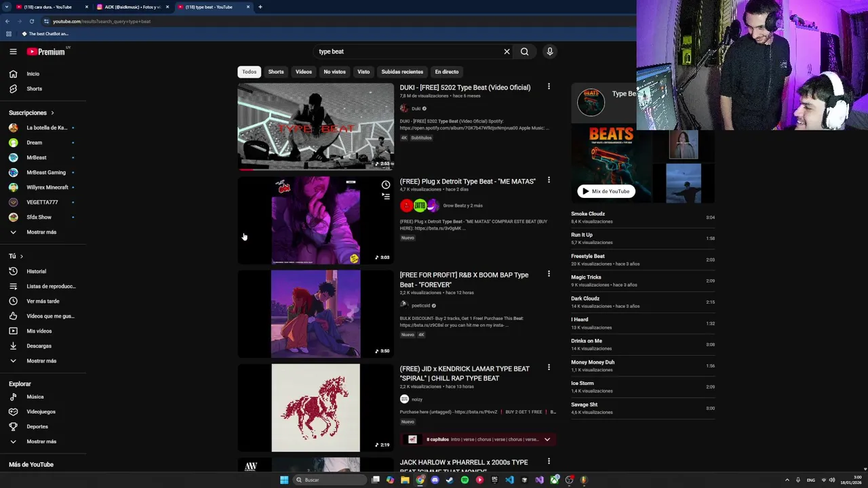Image resolution: width=868 pixels, height=488 pixels.
Task: Open options menu for DUKI 5202 video
Action: click(x=549, y=87)
